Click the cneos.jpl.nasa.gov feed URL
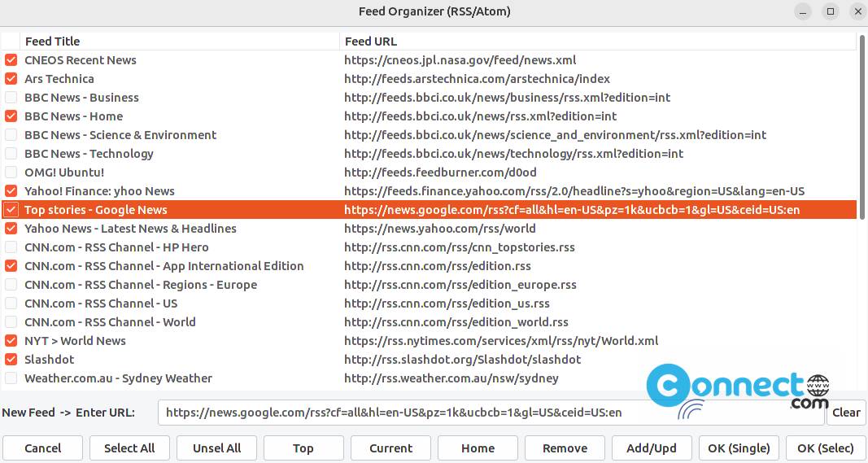 pyautogui.click(x=460, y=60)
